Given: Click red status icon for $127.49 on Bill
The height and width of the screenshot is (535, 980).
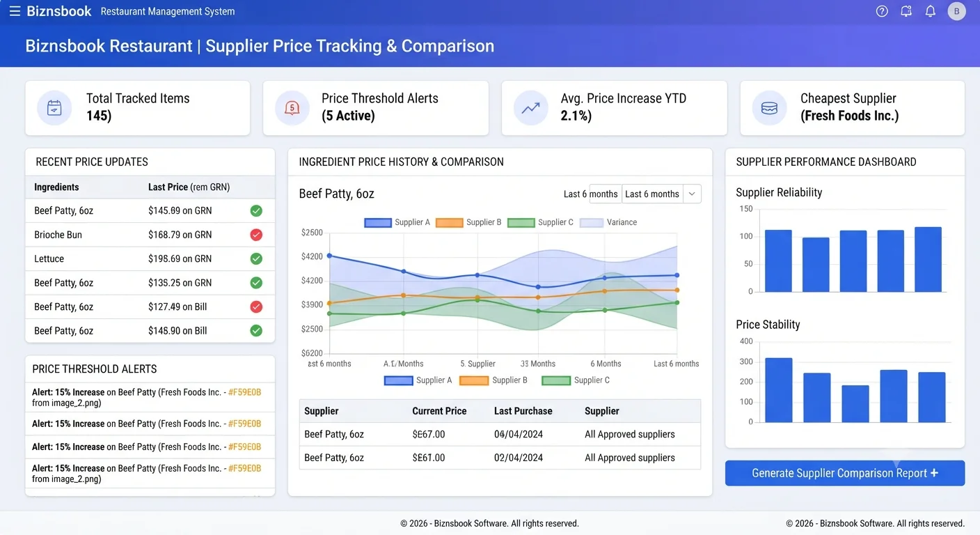Looking at the screenshot, I should click(x=256, y=307).
